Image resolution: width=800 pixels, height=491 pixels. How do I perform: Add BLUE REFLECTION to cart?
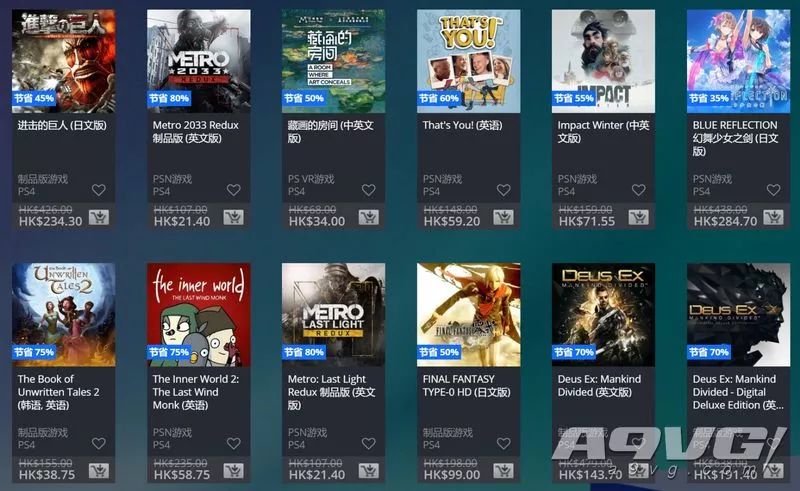(773, 217)
